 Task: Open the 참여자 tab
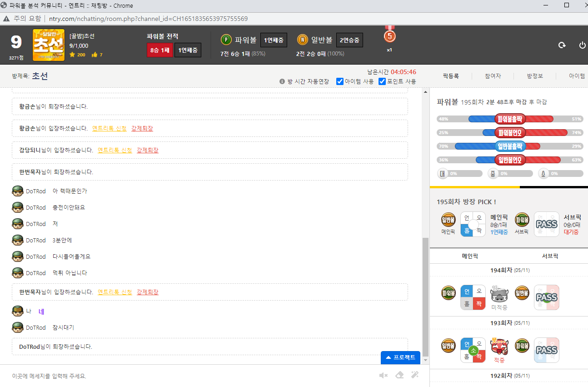(x=493, y=76)
